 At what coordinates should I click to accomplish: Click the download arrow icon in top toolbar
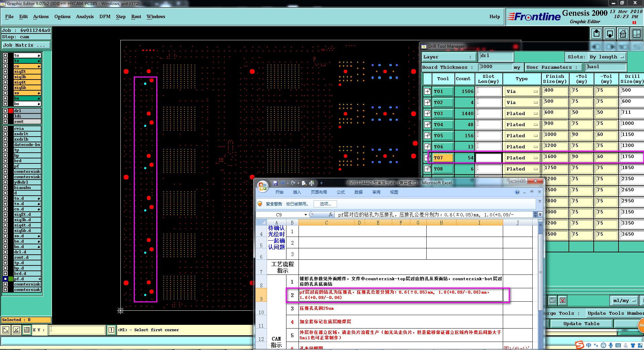[x=609, y=34]
